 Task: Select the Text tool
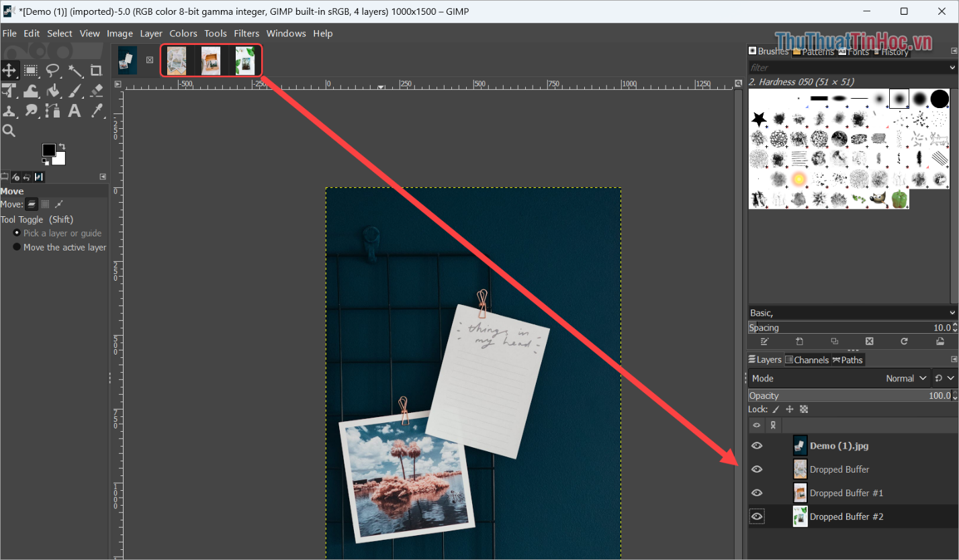[x=75, y=111]
